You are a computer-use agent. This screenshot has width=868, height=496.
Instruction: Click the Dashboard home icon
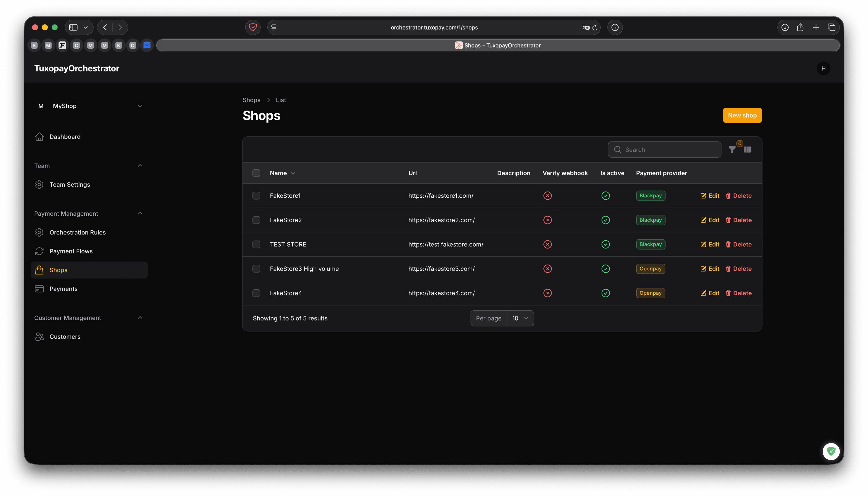(39, 137)
